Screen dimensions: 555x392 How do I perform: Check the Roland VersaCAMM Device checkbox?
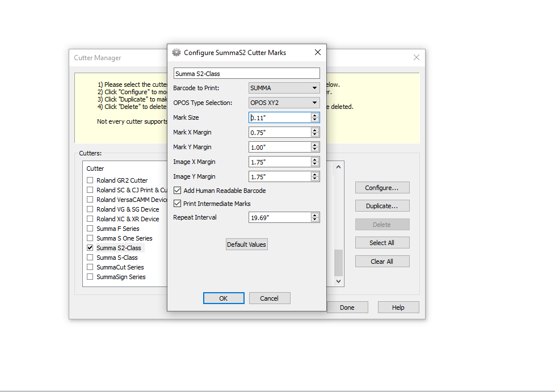coord(90,200)
